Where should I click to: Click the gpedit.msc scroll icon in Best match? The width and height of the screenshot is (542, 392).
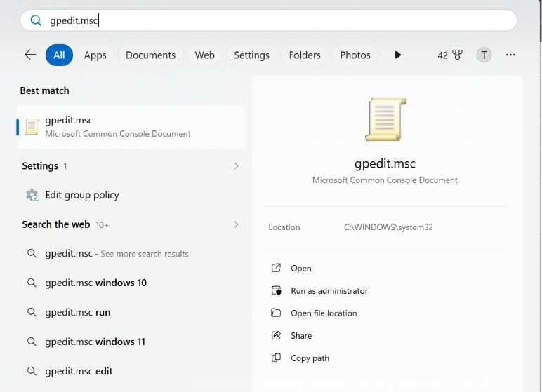tap(32, 127)
